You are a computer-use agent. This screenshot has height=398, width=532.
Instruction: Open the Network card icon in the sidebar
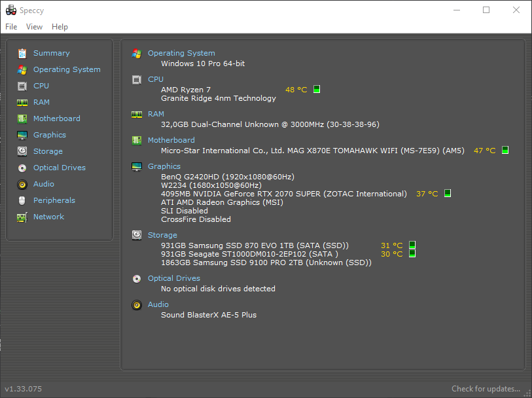click(x=22, y=217)
